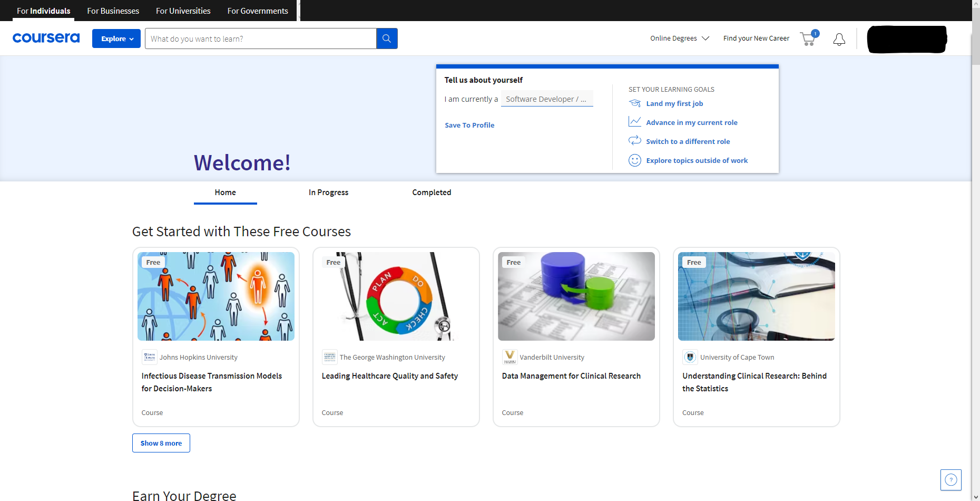Select the Completed tab
Screen dimensions: 980x501
click(432, 192)
